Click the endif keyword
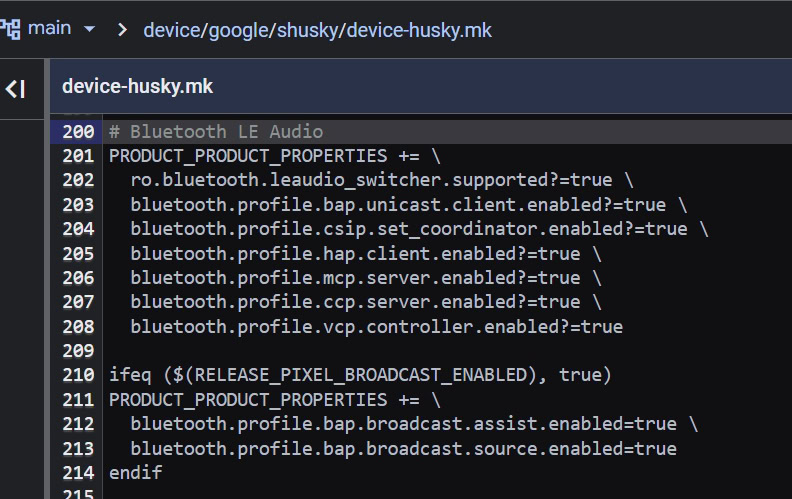Image resolution: width=792 pixels, height=499 pixels. (135, 472)
